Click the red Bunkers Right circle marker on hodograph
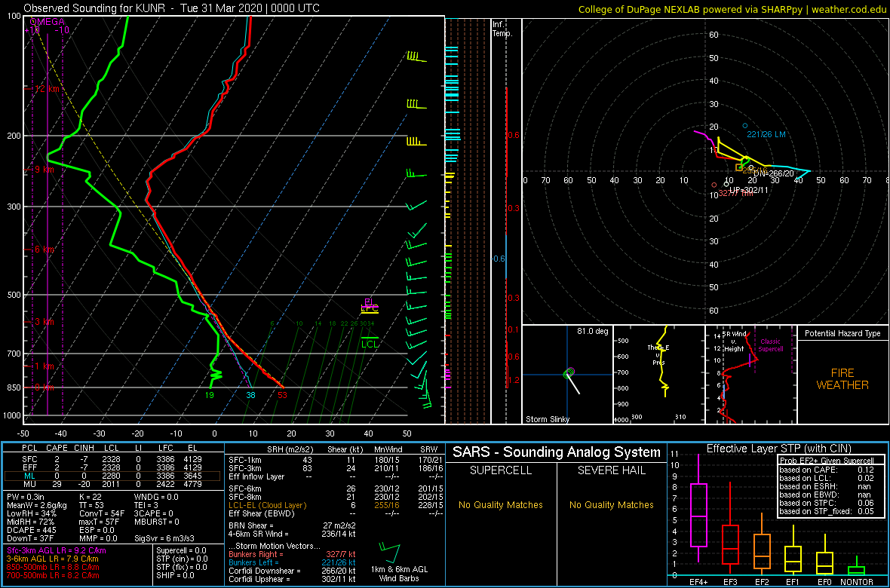 click(x=714, y=185)
